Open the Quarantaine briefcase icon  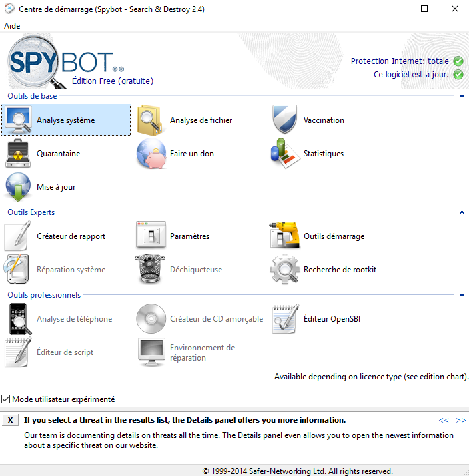click(x=18, y=154)
